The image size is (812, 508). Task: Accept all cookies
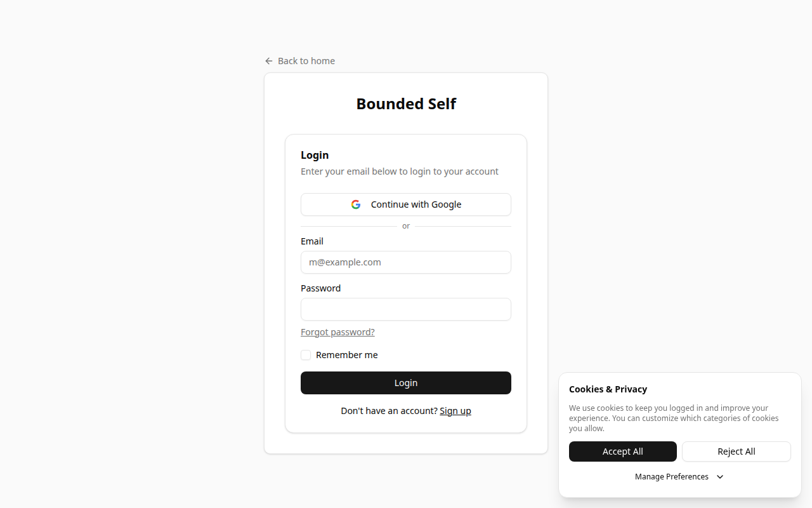tap(622, 451)
